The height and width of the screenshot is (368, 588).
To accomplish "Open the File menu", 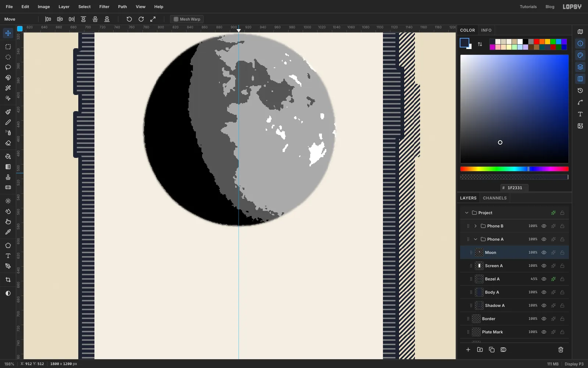I will [9, 7].
